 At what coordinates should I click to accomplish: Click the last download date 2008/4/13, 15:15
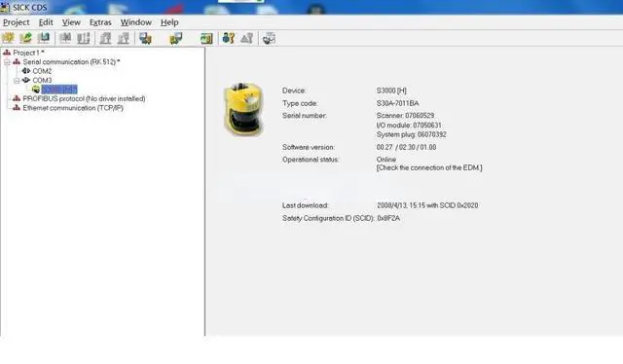[401, 205]
